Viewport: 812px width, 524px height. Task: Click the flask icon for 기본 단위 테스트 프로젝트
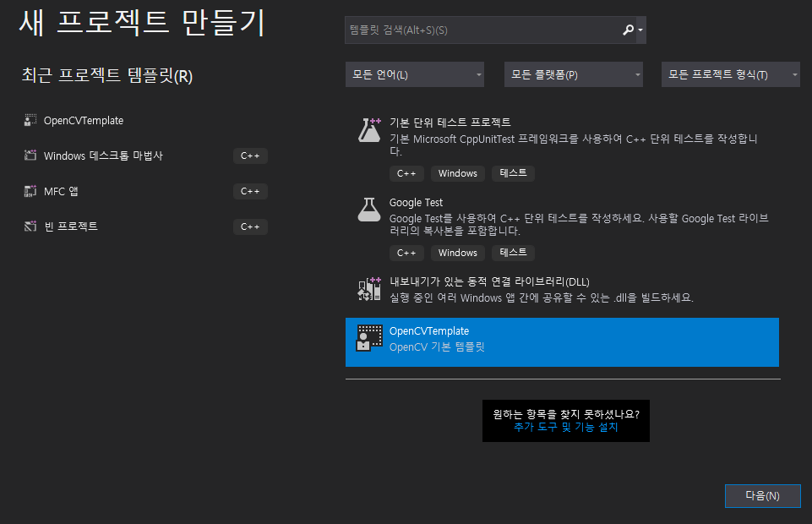369,130
